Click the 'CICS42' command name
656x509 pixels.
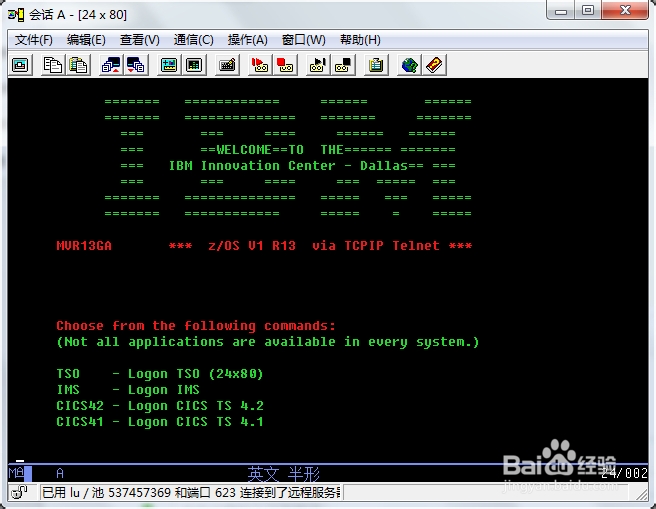pyautogui.click(x=80, y=405)
